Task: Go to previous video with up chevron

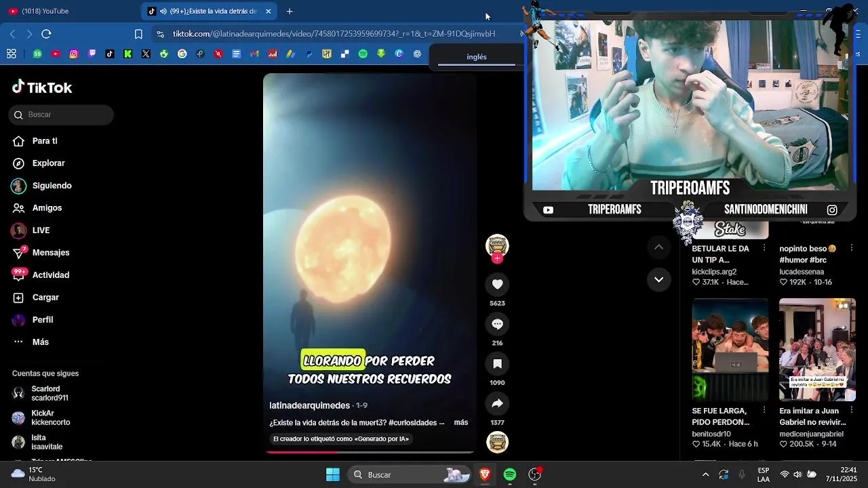Action: 658,247
